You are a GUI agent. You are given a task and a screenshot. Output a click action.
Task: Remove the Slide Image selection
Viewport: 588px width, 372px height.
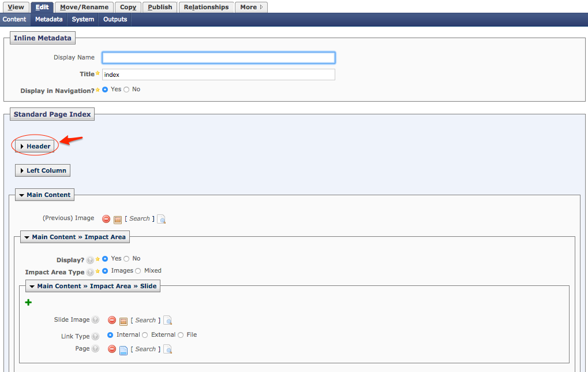113,320
